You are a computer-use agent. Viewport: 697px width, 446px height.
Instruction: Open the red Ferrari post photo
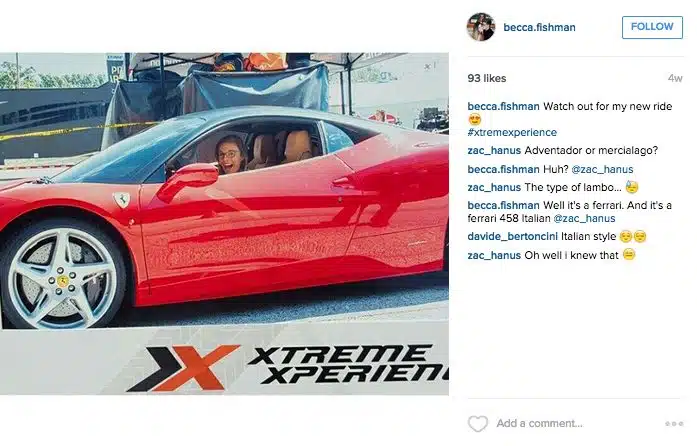[224, 224]
